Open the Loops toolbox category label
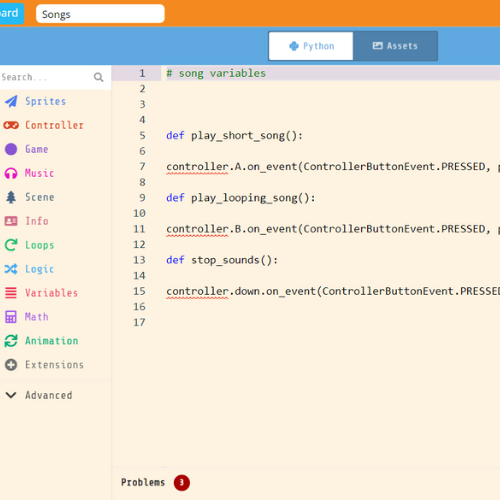The width and height of the screenshot is (500, 500). point(40,245)
